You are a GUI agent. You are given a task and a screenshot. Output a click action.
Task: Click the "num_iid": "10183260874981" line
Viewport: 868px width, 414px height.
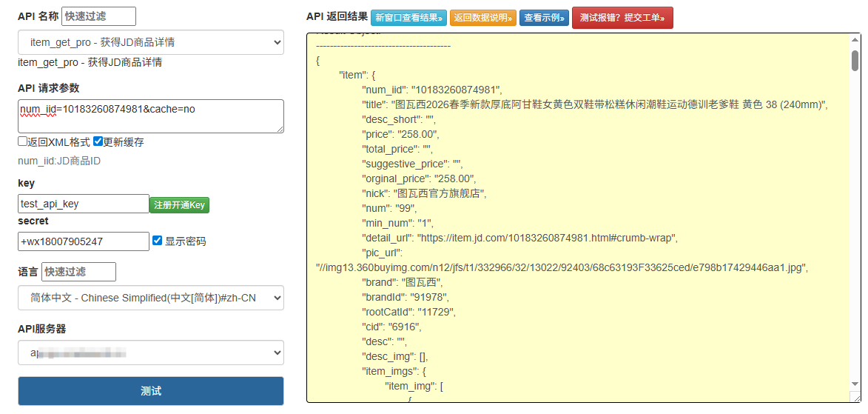pyautogui.click(x=432, y=89)
